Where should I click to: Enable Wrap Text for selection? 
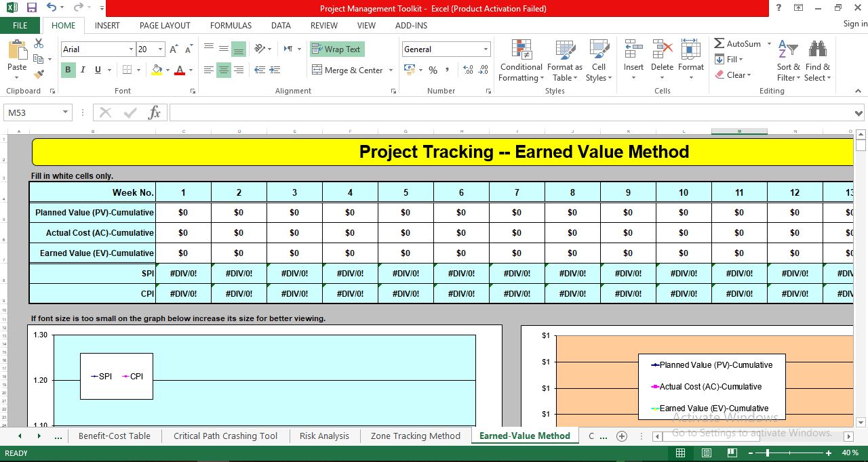(337, 49)
